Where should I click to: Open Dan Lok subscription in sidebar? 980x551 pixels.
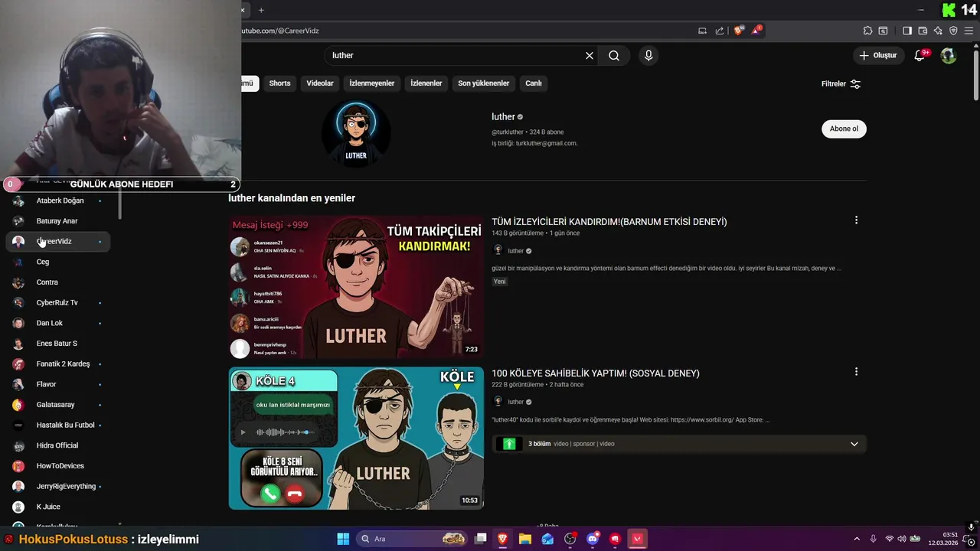click(x=58, y=323)
